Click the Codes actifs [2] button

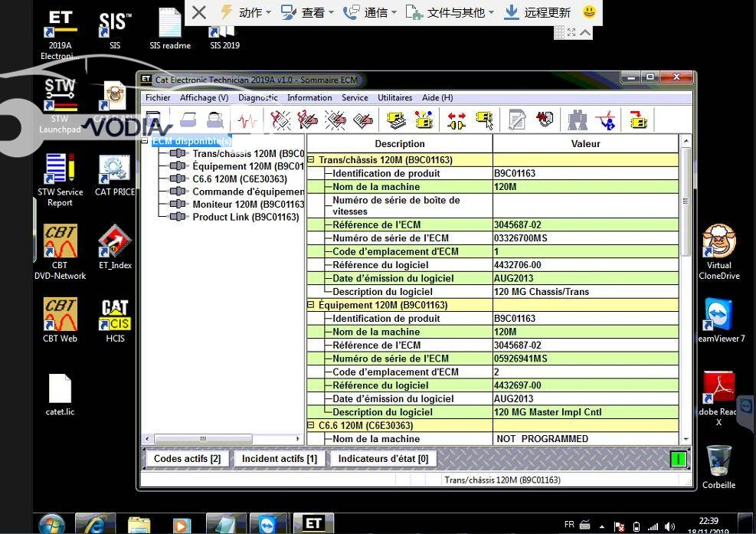pos(187,459)
